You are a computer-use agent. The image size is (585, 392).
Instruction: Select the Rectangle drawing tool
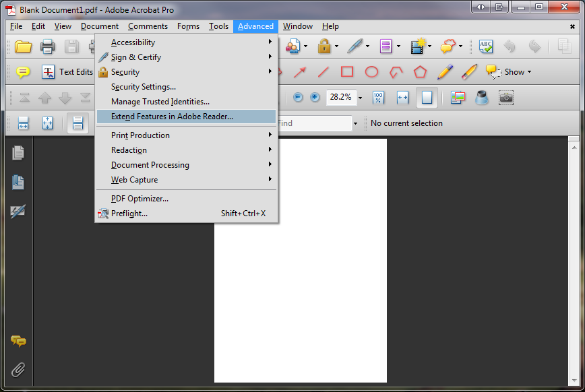pos(347,71)
